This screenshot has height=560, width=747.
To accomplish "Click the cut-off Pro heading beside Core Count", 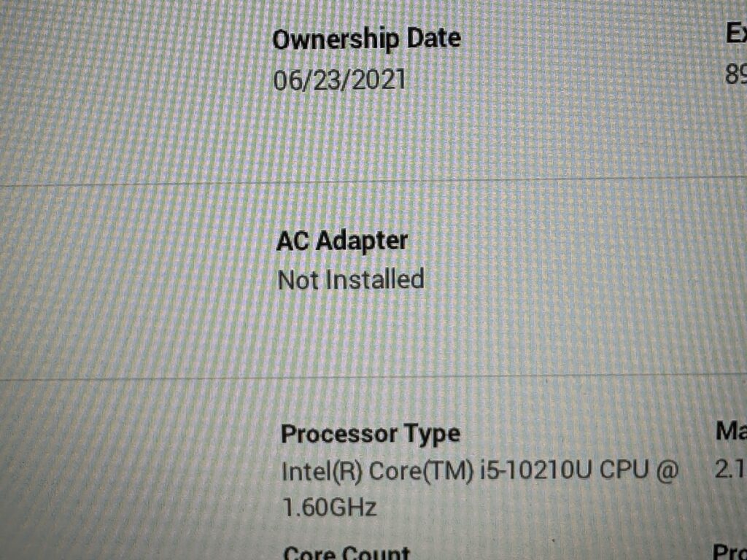I will (729, 552).
